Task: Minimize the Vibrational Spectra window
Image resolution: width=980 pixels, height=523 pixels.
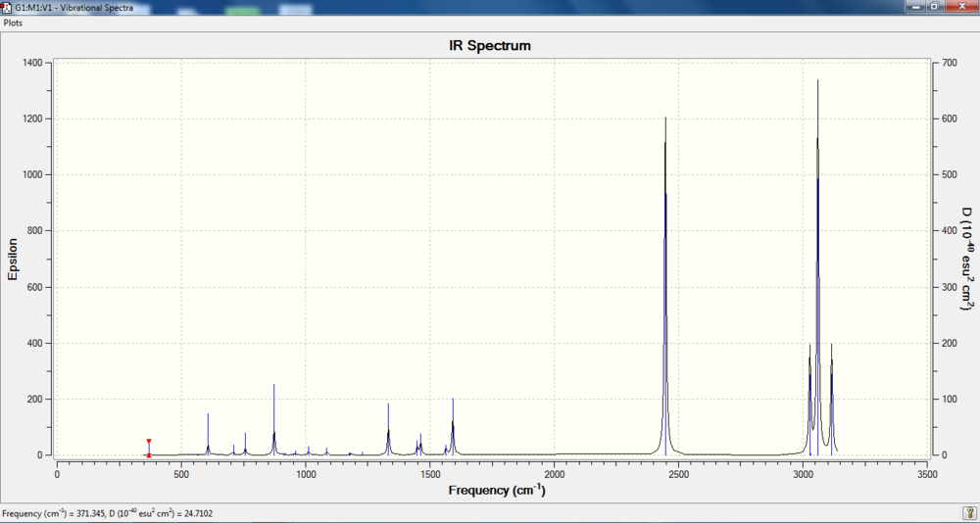Action: point(917,6)
